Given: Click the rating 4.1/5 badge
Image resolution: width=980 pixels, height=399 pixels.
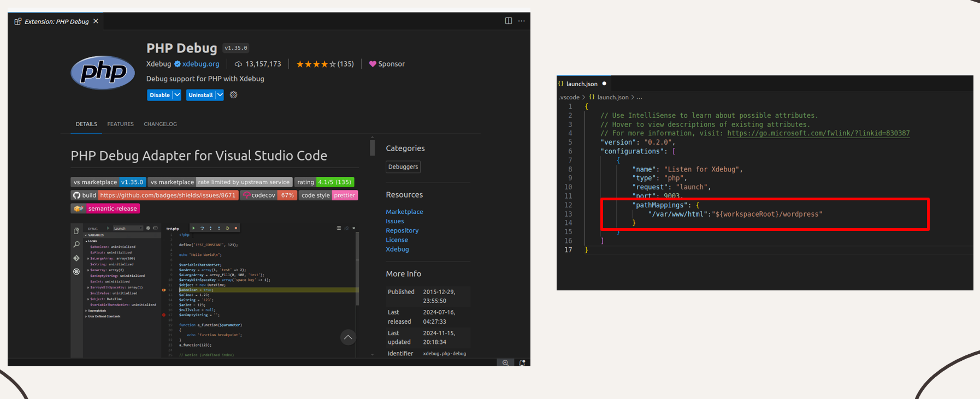Looking at the screenshot, I should pyautogui.click(x=324, y=182).
